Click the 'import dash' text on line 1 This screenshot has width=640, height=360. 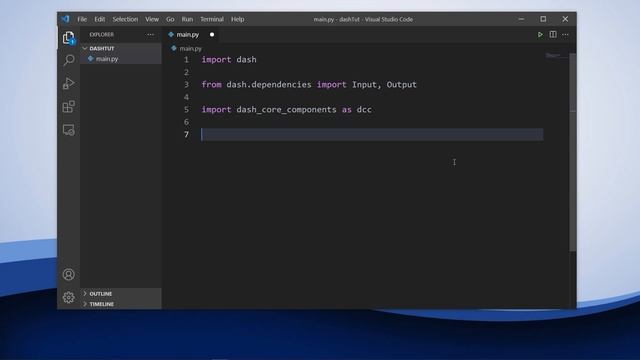pos(229,60)
